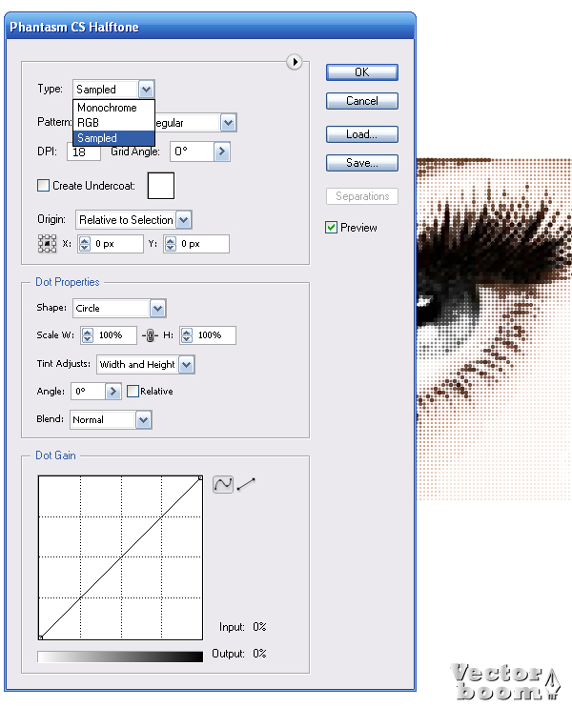Uncheck the Preview checkbox

[332, 228]
